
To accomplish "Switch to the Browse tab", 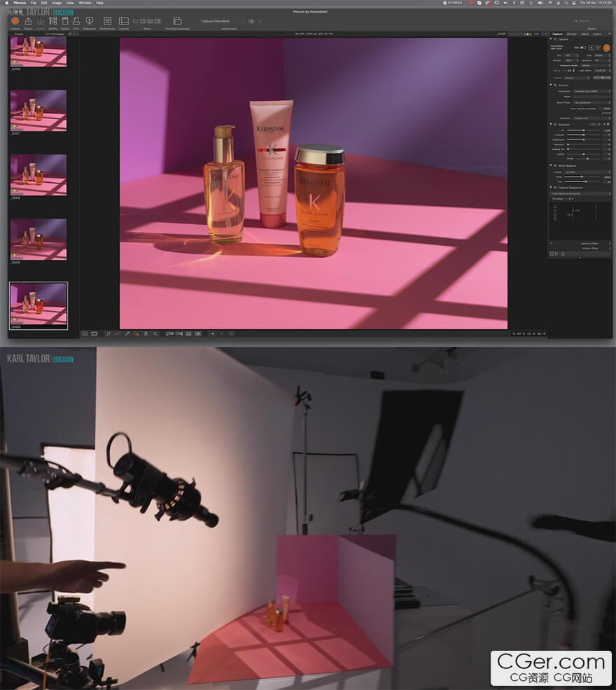I will pos(572,34).
